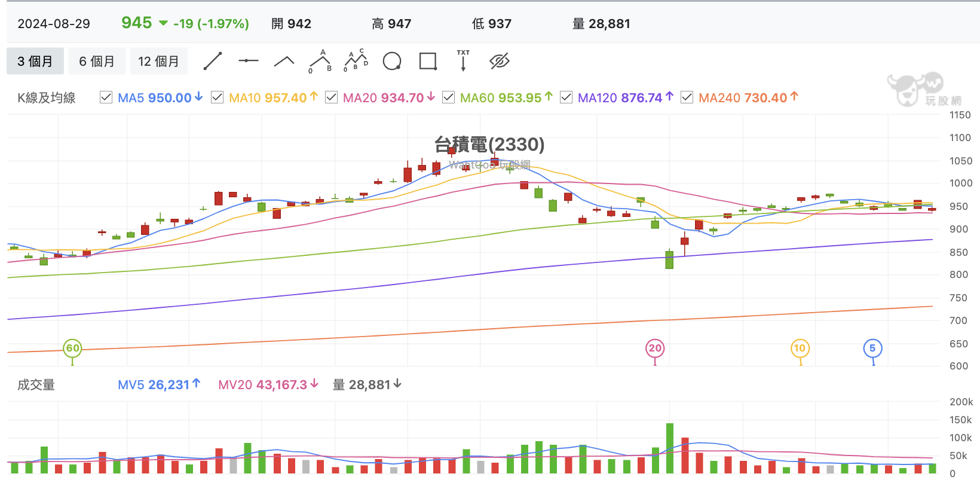This screenshot has width=980, height=483.
Task: Click the MA5 950.00 label
Action: pos(160,97)
